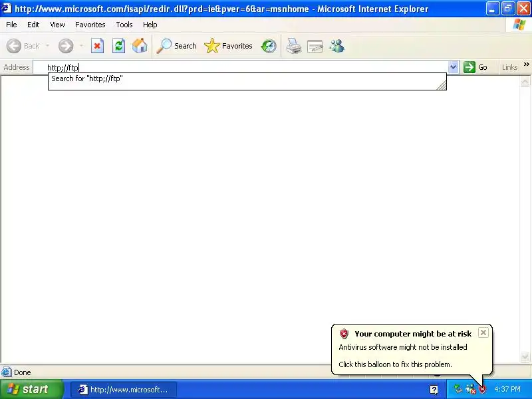Launch the Messenger people icon
The height and width of the screenshot is (399, 532).
(x=337, y=46)
